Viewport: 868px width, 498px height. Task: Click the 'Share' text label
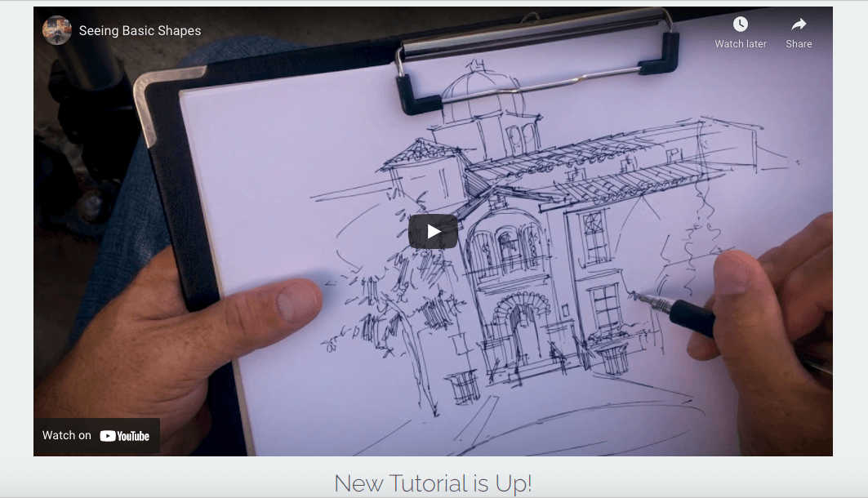[x=799, y=44]
